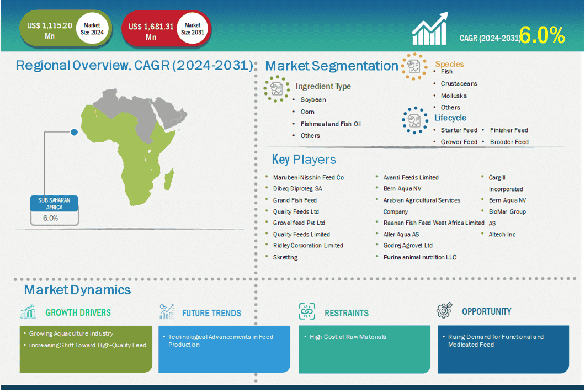The image size is (585, 392).
Task: Click the Finisher Feed item
Action: tap(509, 130)
